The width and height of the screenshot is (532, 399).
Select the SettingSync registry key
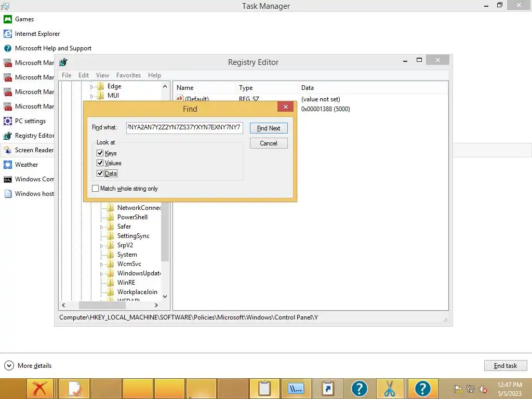(134, 236)
